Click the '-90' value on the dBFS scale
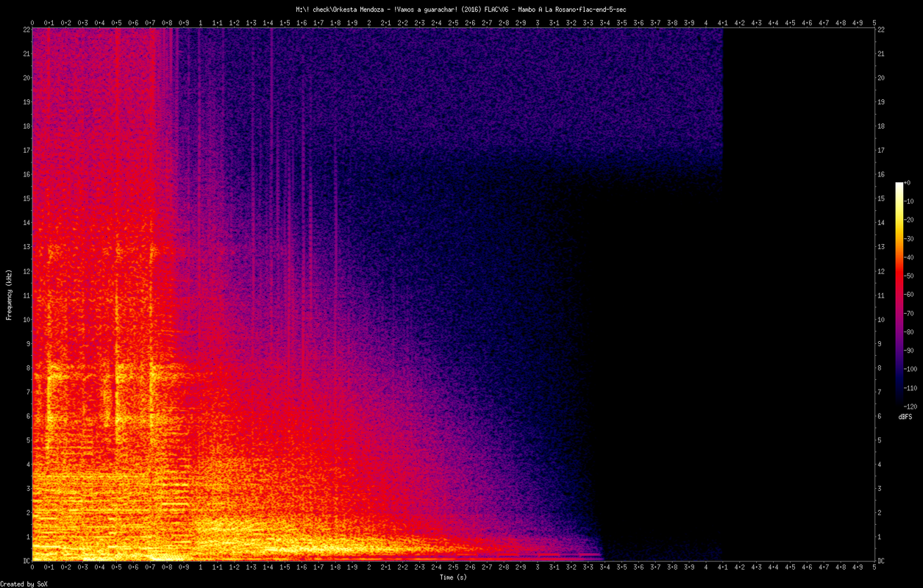Image resolution: width=923 pixels, height=588 pixels. [x=908, y=351]
